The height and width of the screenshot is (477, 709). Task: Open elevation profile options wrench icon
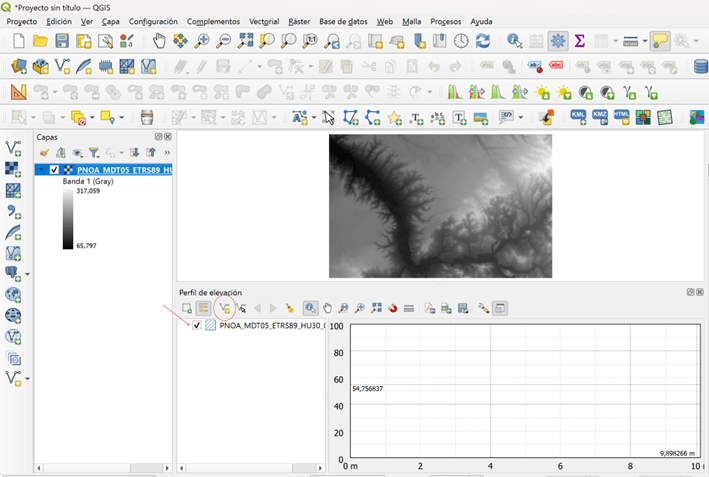[482, 308]
